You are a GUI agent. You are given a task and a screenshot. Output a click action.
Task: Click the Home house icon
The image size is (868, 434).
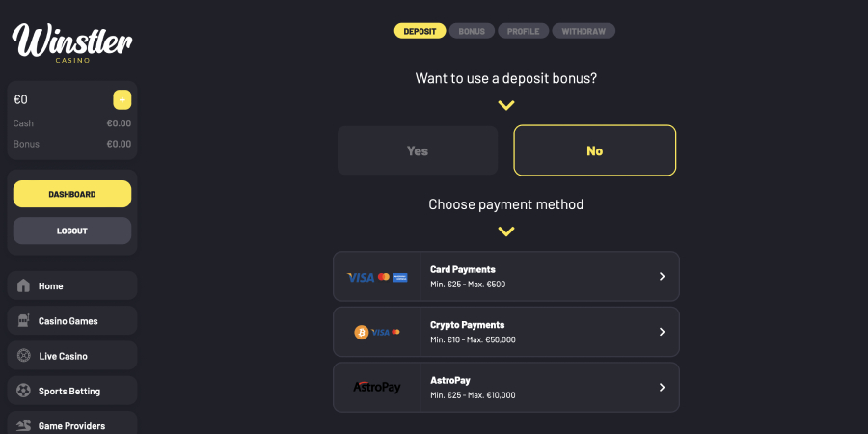point(24,286)
